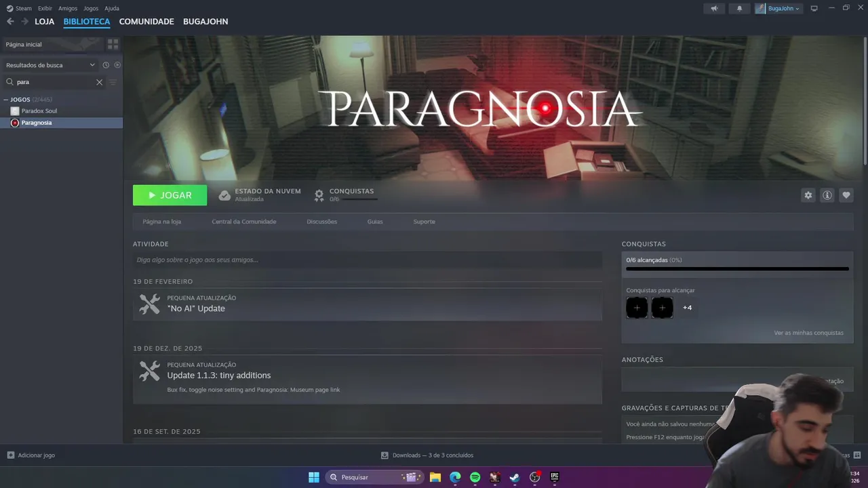Click the first locked achievement thumbnail

pyautogui.click(x=637, y=308)
